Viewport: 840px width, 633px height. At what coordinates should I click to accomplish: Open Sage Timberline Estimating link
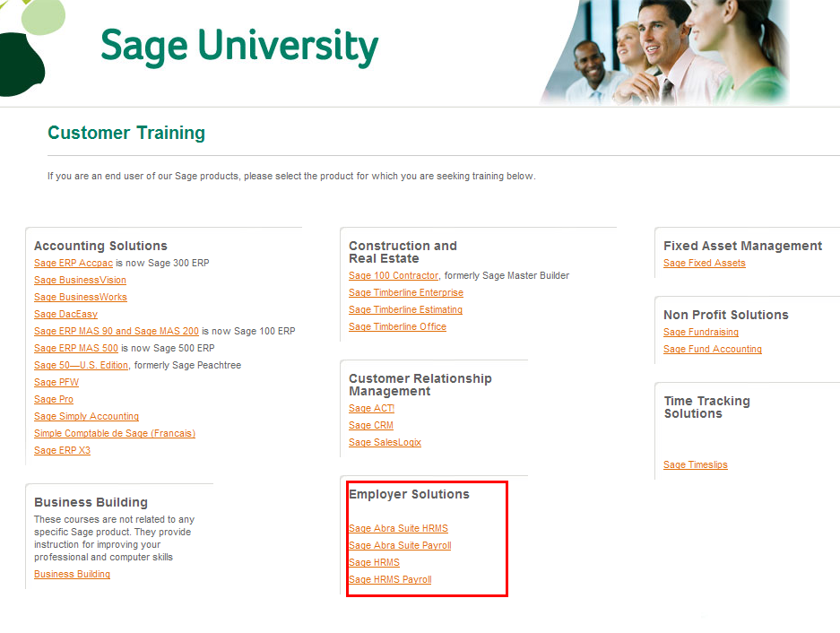405,309
